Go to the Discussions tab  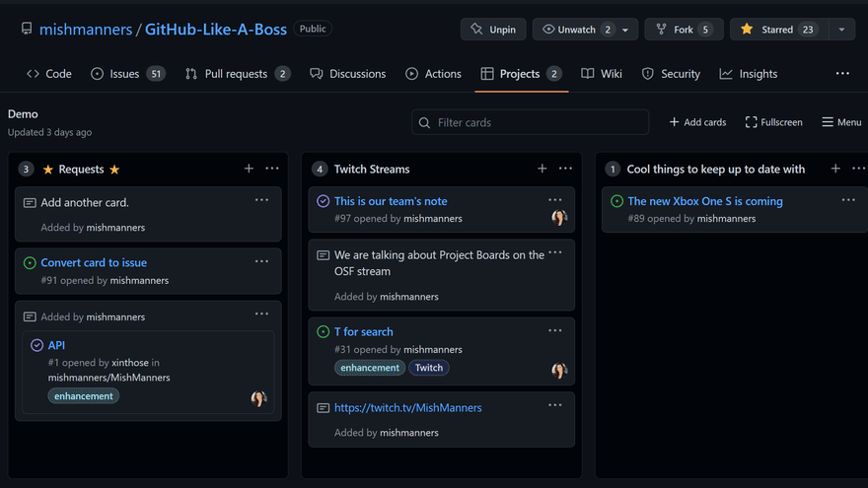347,74
